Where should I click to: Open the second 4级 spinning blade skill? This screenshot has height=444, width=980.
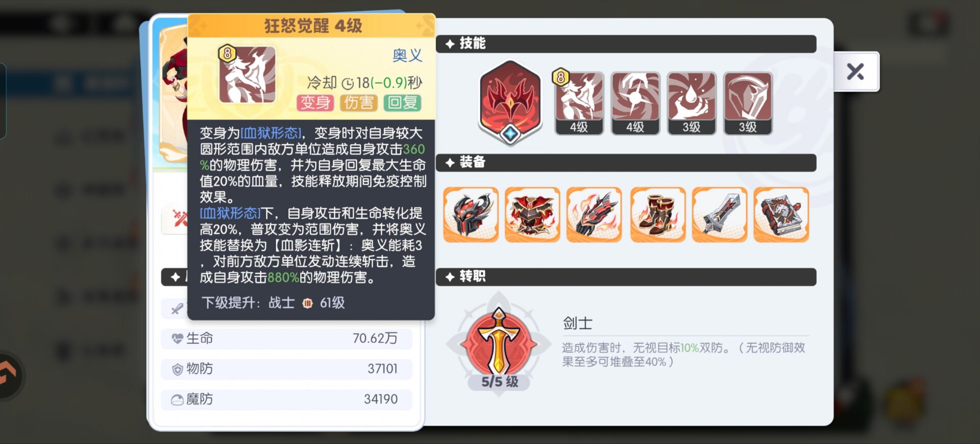pyautogui.click(x=635, y=103)
